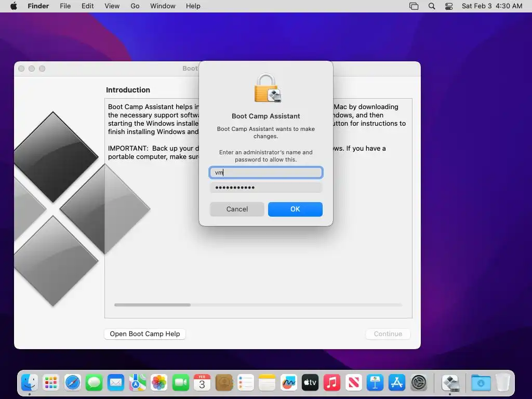Screen dimensions: 532x399
Task: Show date and time in menu bar
Action: pyautogui.click(x=492, y=6)
